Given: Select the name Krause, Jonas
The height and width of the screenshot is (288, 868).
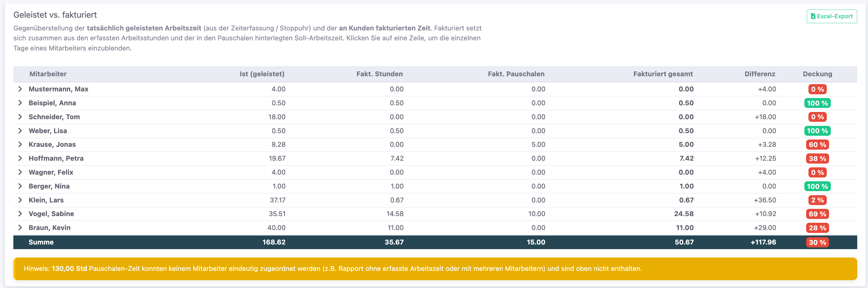Looking at the screenshot, I should [x=52, y=144].
